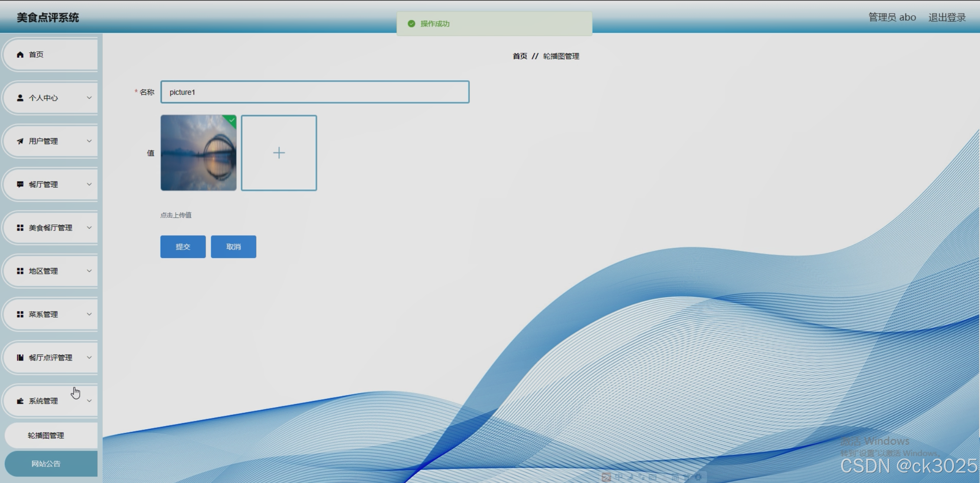Click the icon beside 系统管理

coord(20,401)
